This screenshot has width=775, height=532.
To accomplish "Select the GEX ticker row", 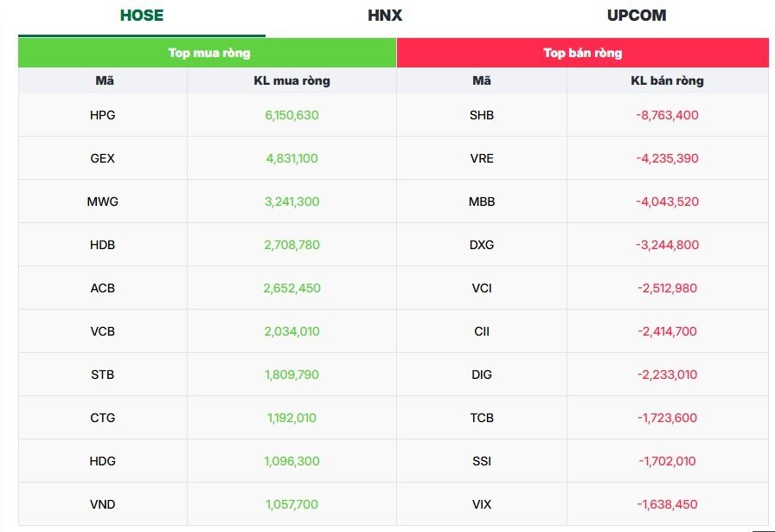I will coord(102,158).
